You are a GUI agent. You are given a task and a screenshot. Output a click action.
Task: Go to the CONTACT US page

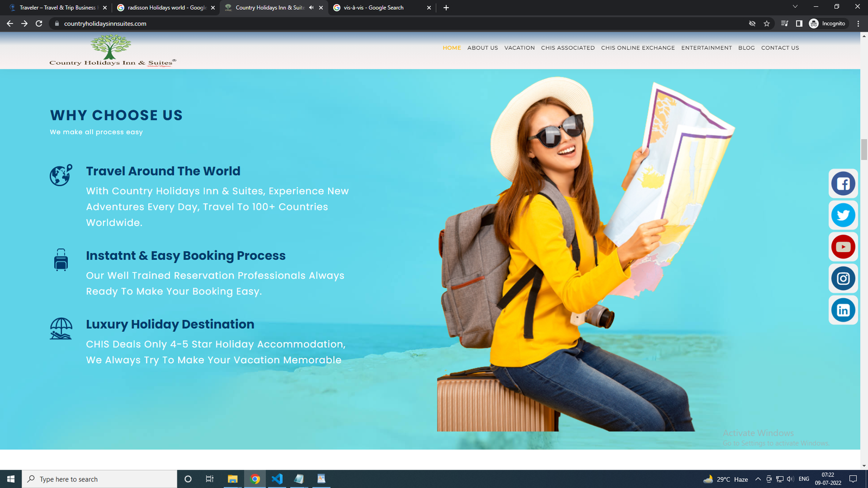(780, 48)
